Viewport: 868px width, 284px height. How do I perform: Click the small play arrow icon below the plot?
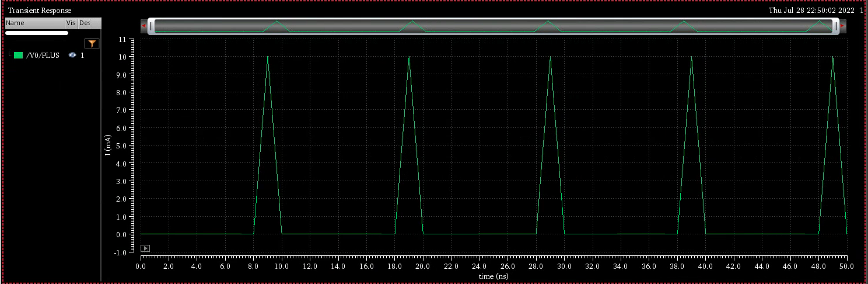click(145, 248)
